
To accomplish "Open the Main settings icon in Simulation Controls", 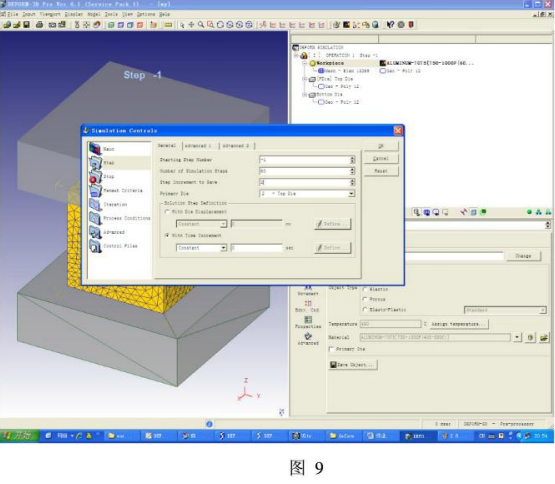I will click(x=95, y=148).
